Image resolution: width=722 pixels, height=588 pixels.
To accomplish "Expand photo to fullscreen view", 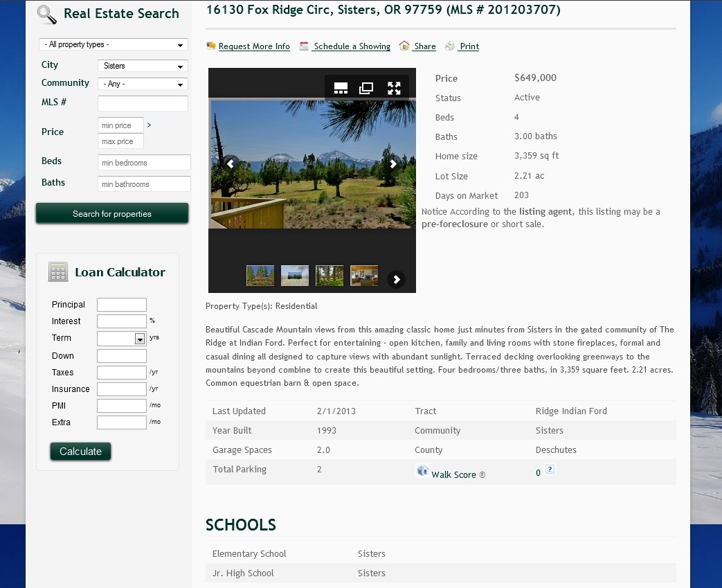I will (x=394, y=88).
